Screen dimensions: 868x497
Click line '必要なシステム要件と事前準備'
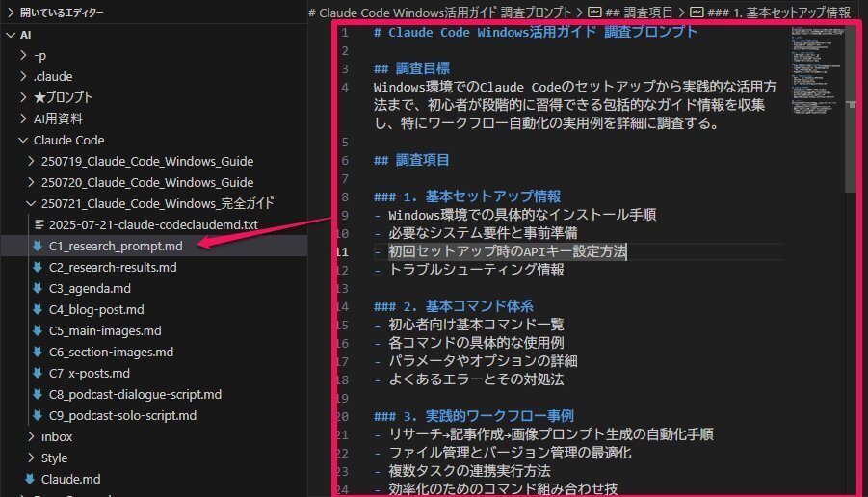click(x=483, y=233)
